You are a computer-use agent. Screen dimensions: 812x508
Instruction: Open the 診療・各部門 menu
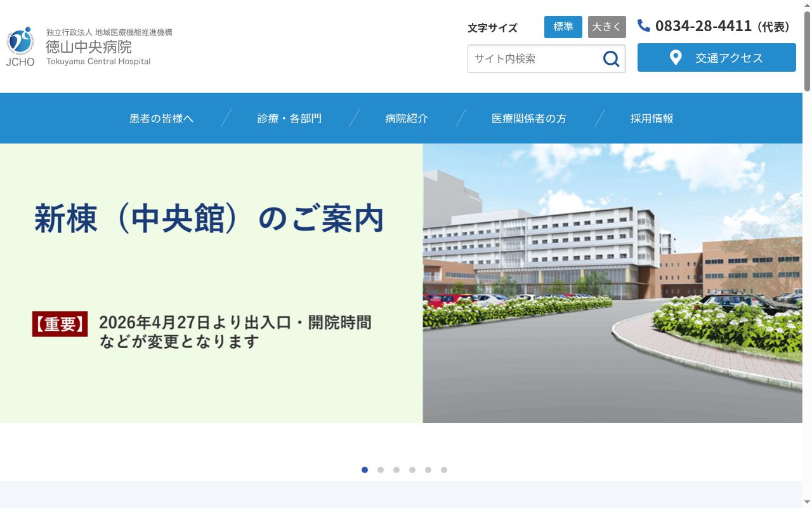pyautogui.click(x=289, y=119)
